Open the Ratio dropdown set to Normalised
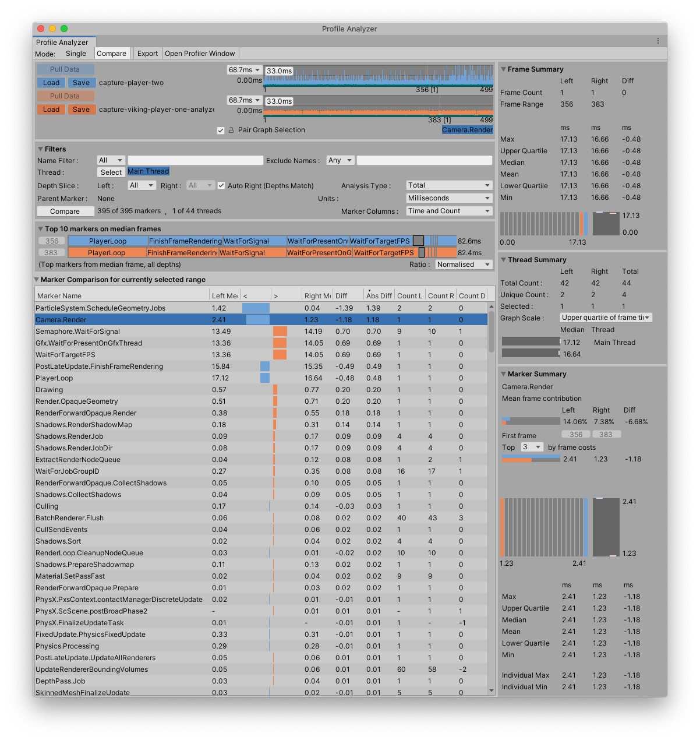This screenshot has height=740, width=700. [x=464, y=264]
